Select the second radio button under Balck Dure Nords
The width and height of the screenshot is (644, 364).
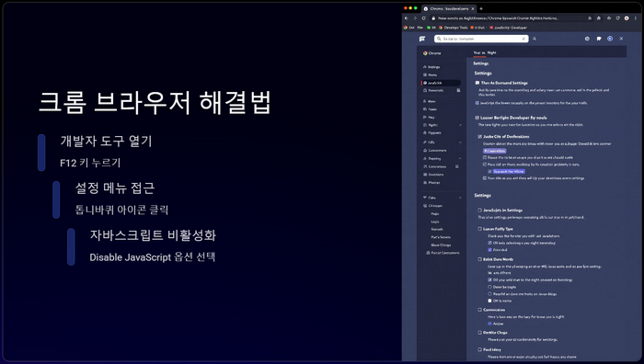point(489,294)
